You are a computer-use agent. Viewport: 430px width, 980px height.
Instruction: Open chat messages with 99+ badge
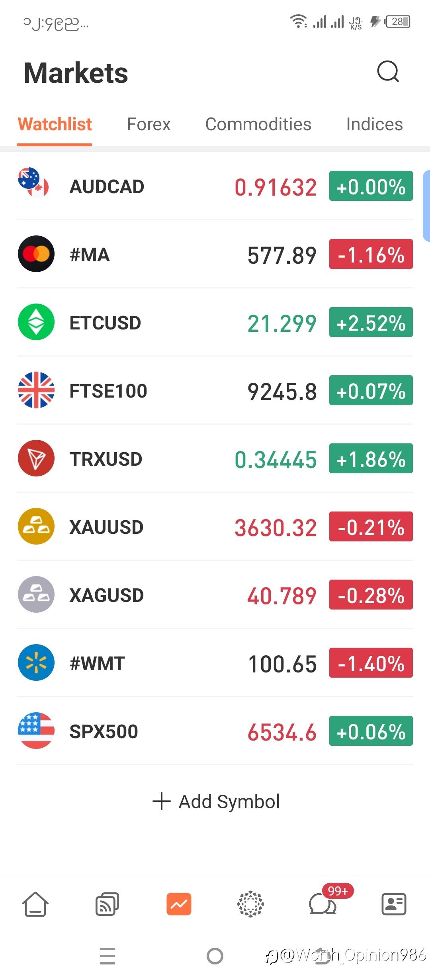pyautogui.click(x=323, y=904)
